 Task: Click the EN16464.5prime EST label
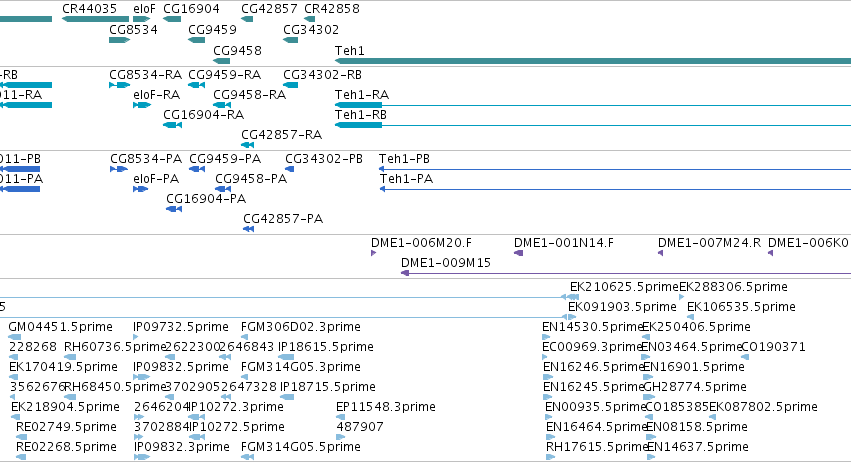[596, 427]
